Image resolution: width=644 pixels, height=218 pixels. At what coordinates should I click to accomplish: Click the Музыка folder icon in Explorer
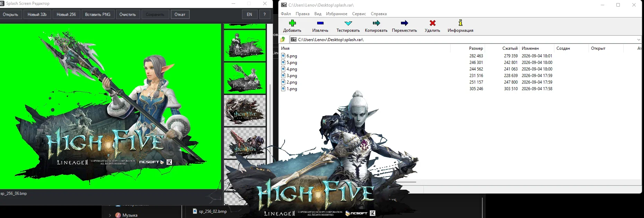pyautogui.click(x=118, y=215)
